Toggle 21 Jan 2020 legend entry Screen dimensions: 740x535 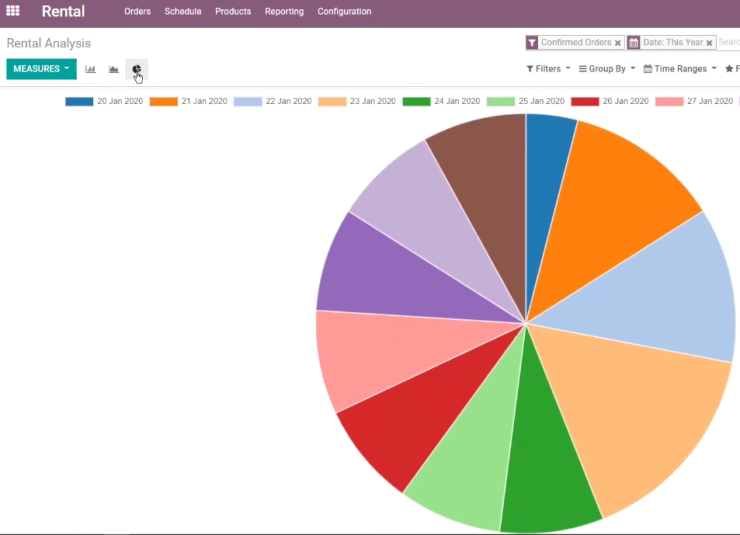(188, 101)
